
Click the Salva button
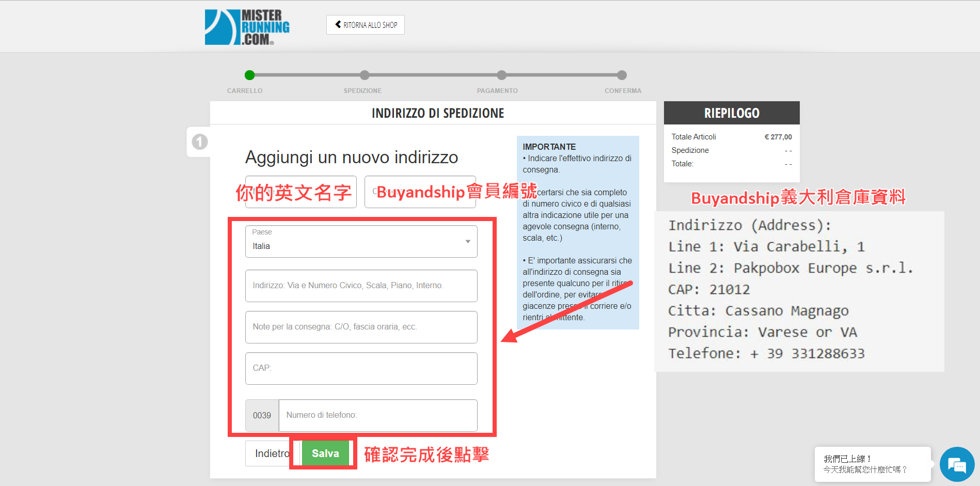(325, 453)
